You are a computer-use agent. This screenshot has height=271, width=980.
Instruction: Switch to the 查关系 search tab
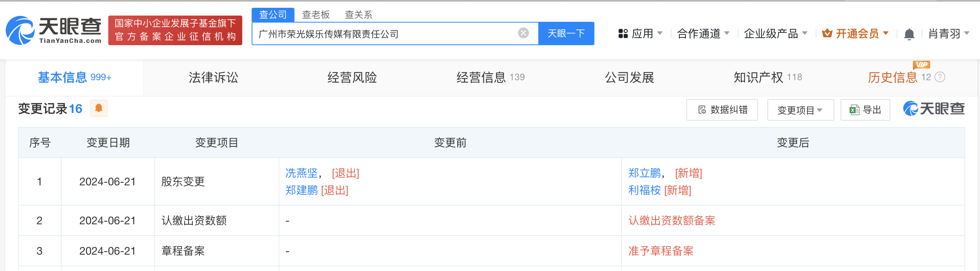358,15
